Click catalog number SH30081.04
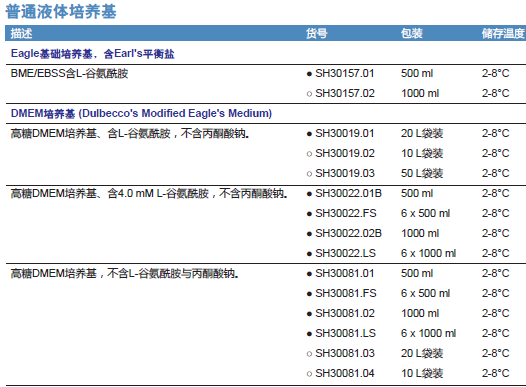This screenshot has width=526, height=387. click(x=345, y=373)
